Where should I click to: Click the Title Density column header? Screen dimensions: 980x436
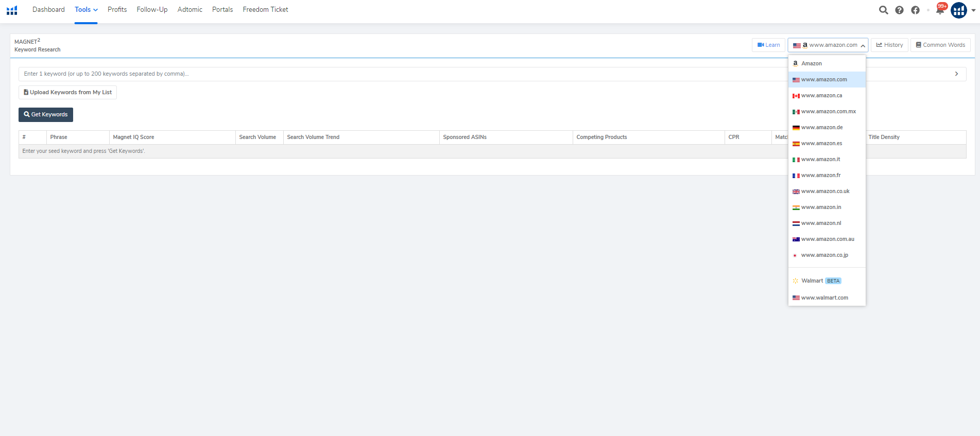pos(916,137)
